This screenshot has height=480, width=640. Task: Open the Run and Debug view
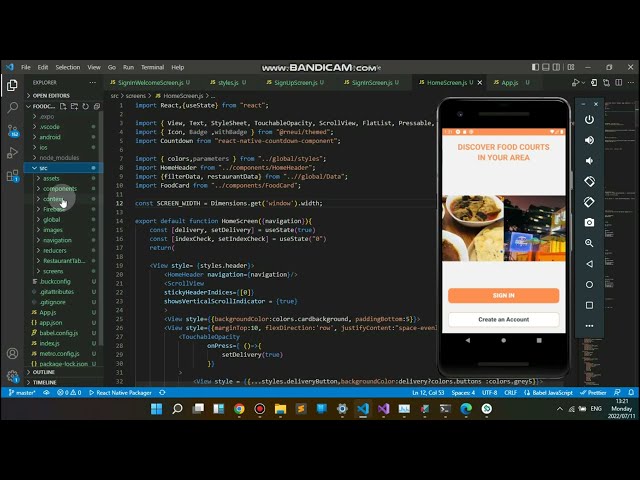click(x=12, y=153)
